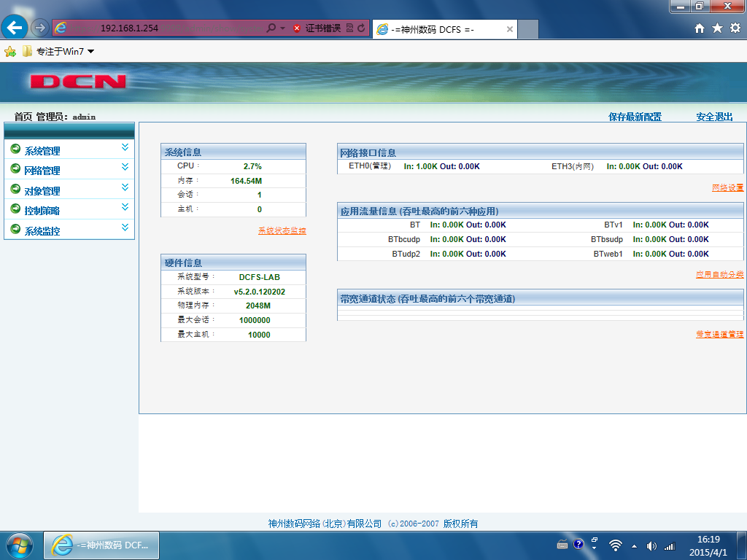
Task: Click the CPU value 2.7%
Action: click(252, 167)
